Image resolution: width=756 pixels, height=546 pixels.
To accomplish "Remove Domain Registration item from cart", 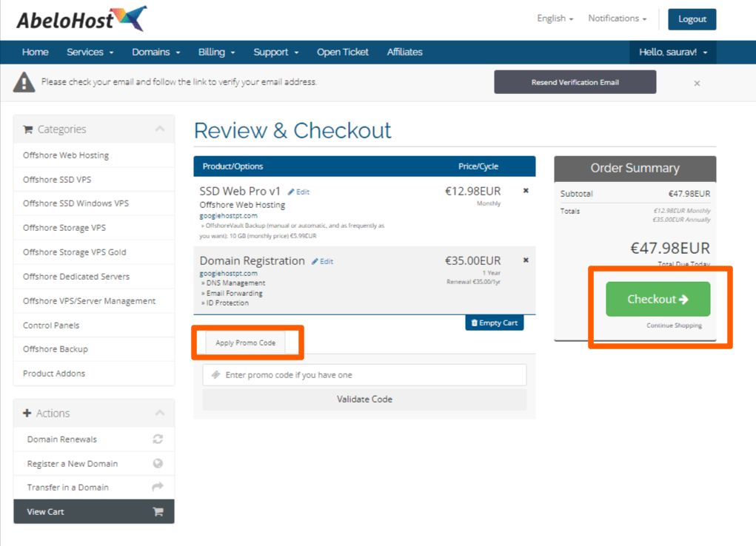I will click(x=526, y=260).
